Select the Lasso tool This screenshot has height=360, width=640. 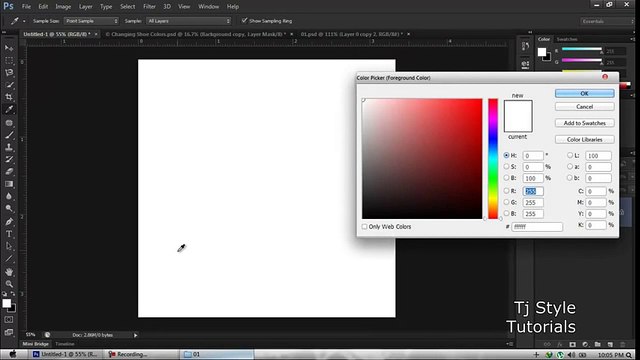[9, 73]
